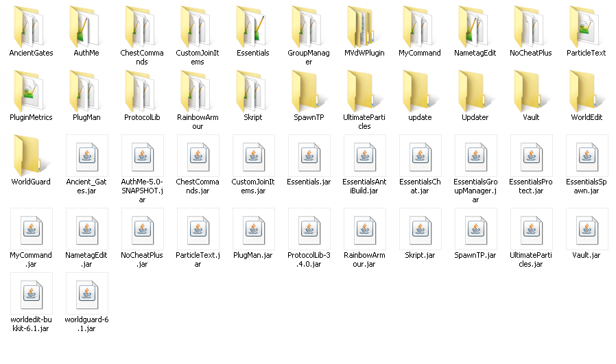Viewport: 616px width, 364px height.
Task: Click the EssentialsGroupManager.jar file icon
Action: point(476,156)
